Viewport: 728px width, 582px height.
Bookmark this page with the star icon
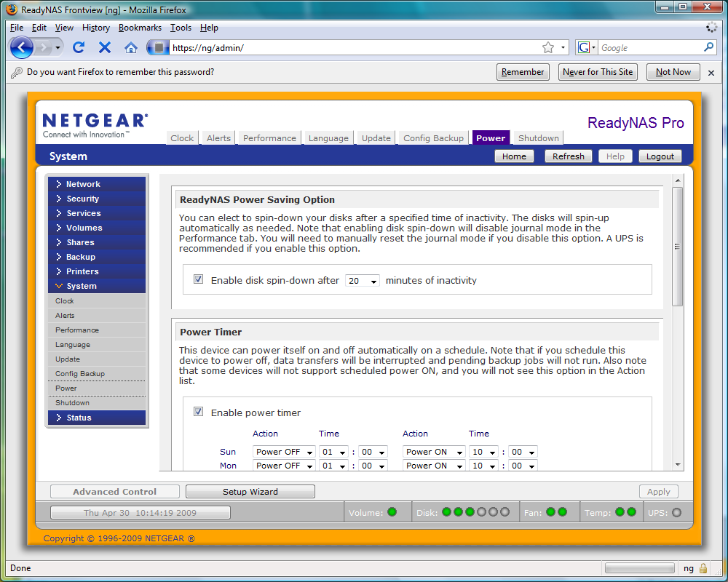tap(548, 47)
